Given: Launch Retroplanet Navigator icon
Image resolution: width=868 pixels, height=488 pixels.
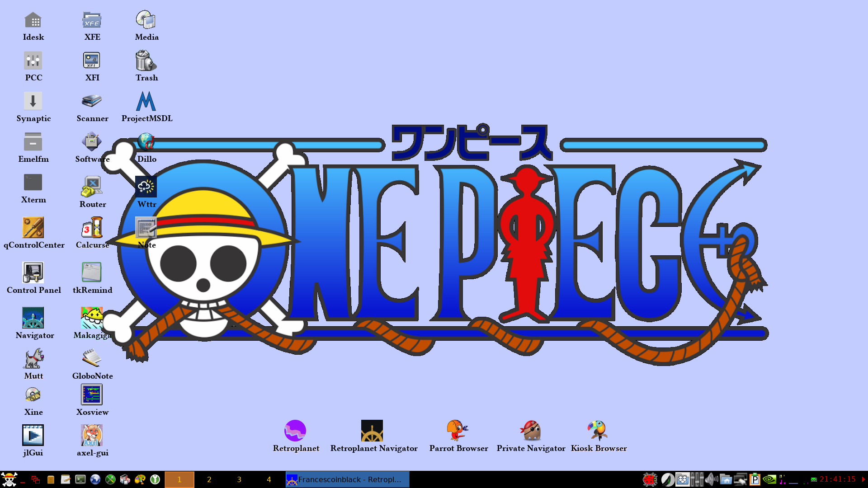Looking at the screenshot, I should (x=372, y=431).
